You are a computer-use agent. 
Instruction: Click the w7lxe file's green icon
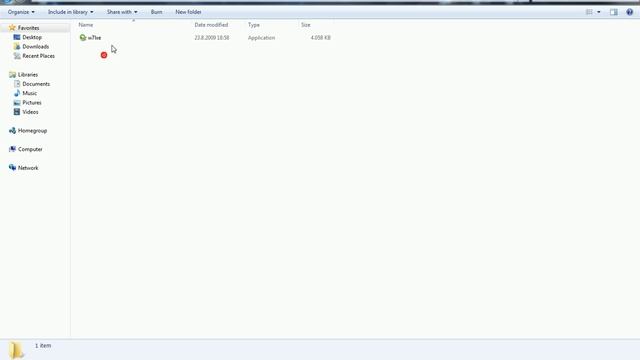[x=83, y=38]
